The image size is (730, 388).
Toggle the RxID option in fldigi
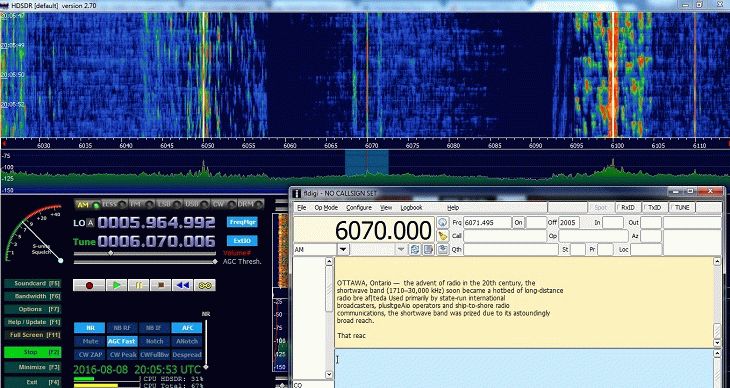point(628,208)
